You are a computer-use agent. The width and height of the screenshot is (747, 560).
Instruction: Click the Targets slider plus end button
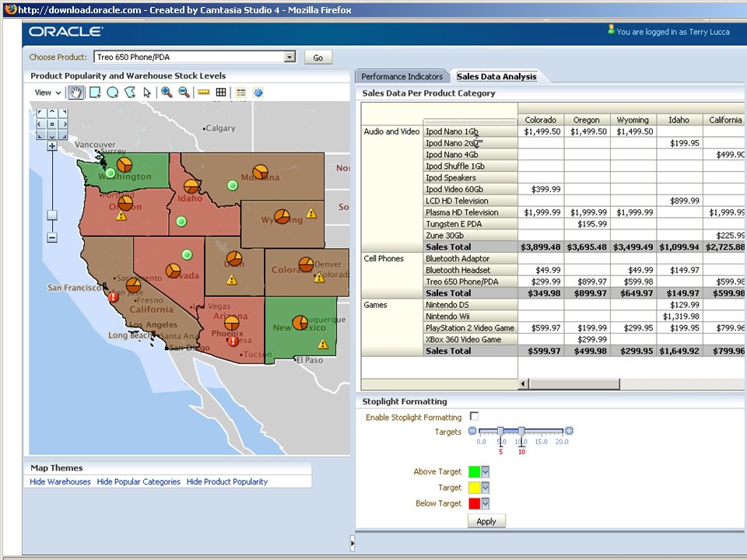[569, 431]
